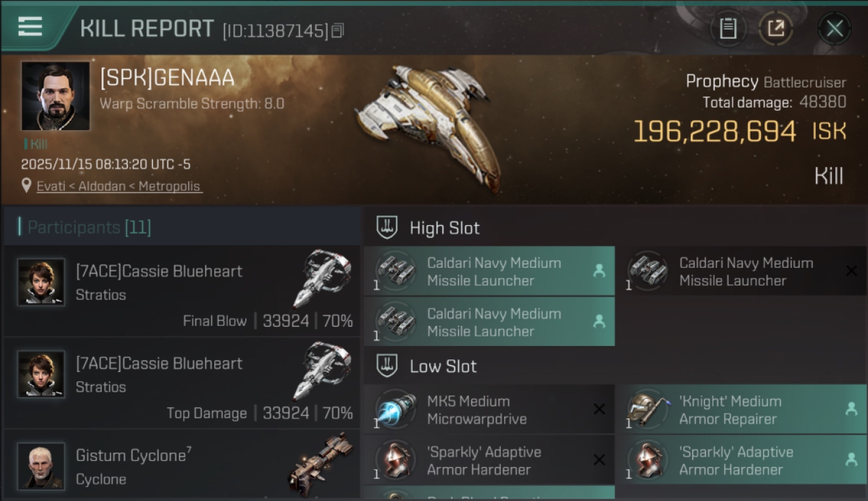View GENAAA pilot portrait
This screenshot has width=868, height=501.
click(55, 96)
